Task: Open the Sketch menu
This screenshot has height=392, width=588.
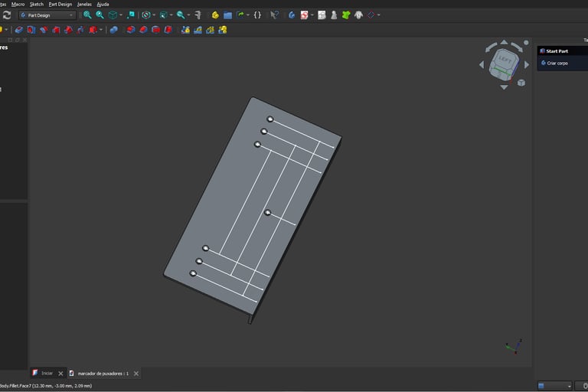Action: point(36,4)
